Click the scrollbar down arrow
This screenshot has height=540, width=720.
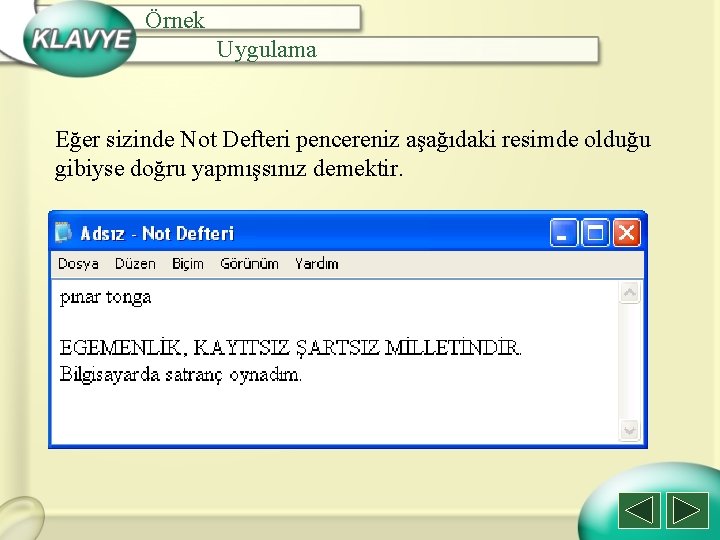(630, 430)
